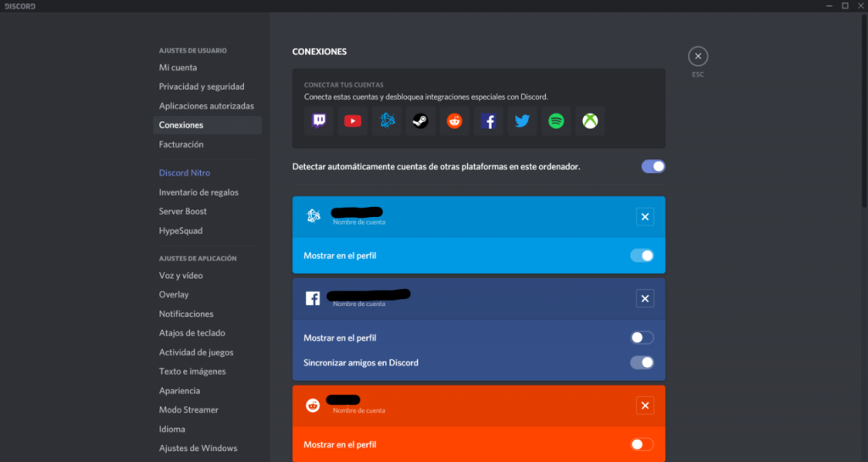Click the Reddit icon in connect row
The height and width of the screenshot is (462, 868).
pyautogui.click(x=454, y=121)
